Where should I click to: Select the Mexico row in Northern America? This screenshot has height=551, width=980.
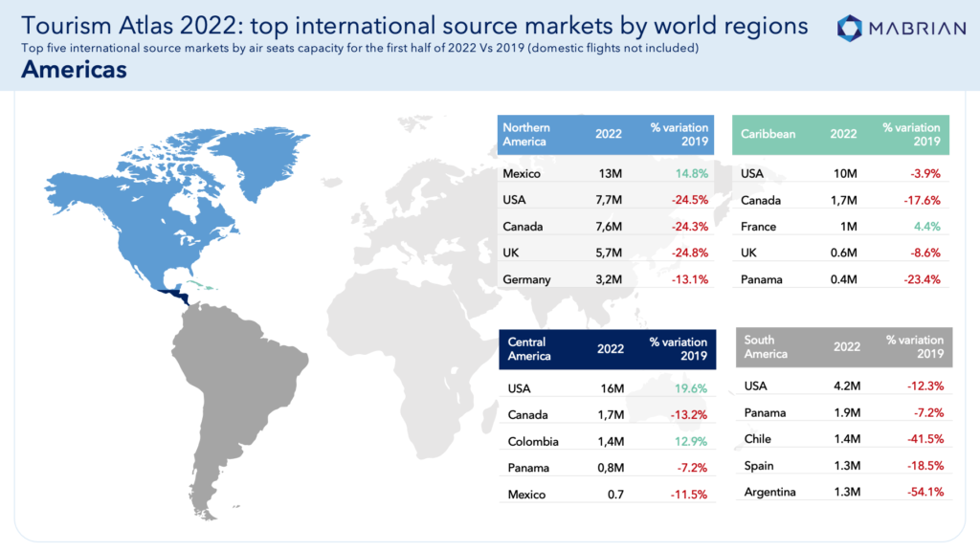click(x=606, y=174)
